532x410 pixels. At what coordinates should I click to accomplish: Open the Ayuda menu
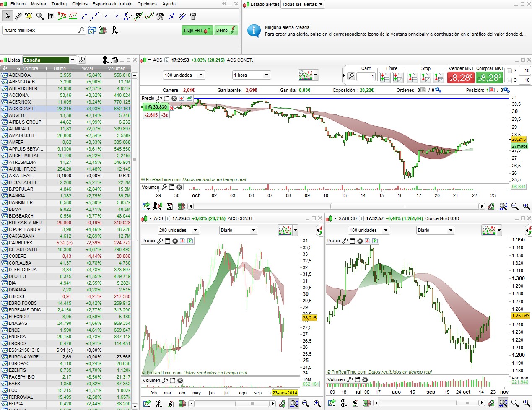169,4
